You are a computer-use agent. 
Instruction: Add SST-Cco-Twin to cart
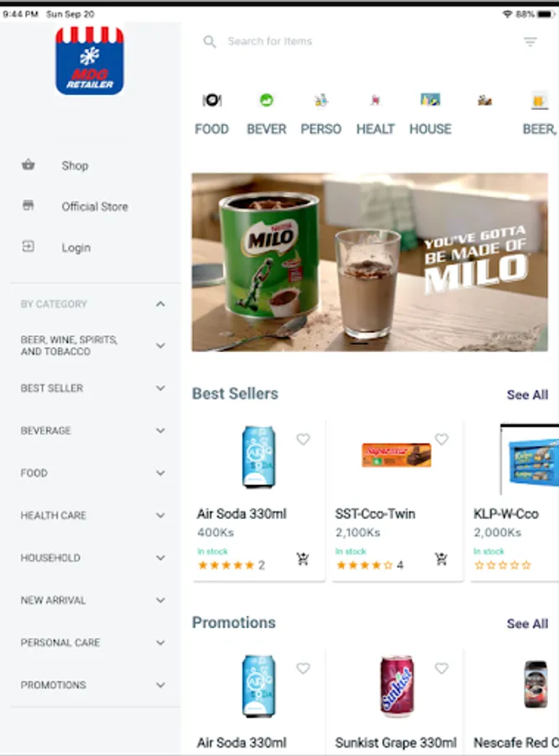[x=441, y=559]
